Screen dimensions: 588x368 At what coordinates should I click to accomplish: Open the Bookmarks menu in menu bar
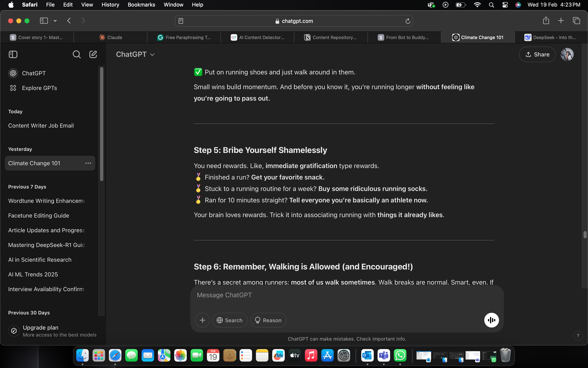pyautogui.click(x=141, y=5)
